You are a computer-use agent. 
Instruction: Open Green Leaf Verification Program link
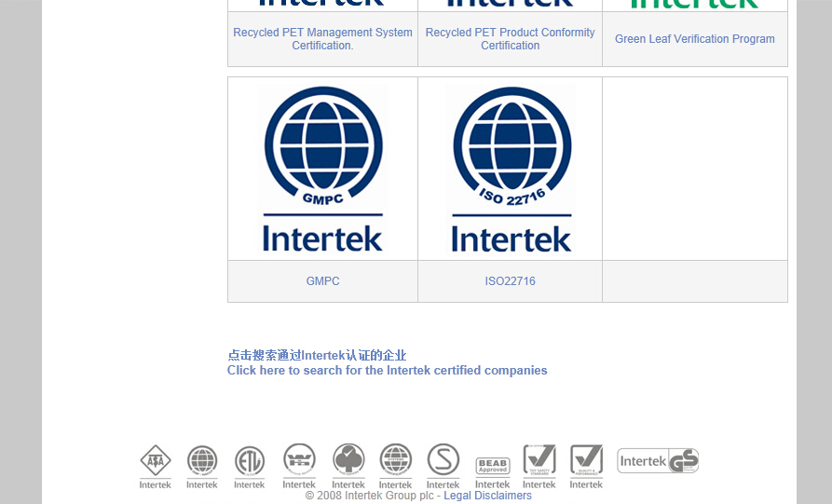pyautogui.click(x=694, y=39)
